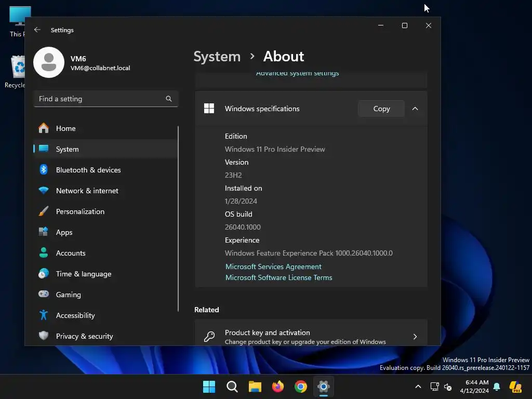This screenshot has height=399, width=532.
Task: Click the OS build value 26040.1000
Action: point(243,227)
